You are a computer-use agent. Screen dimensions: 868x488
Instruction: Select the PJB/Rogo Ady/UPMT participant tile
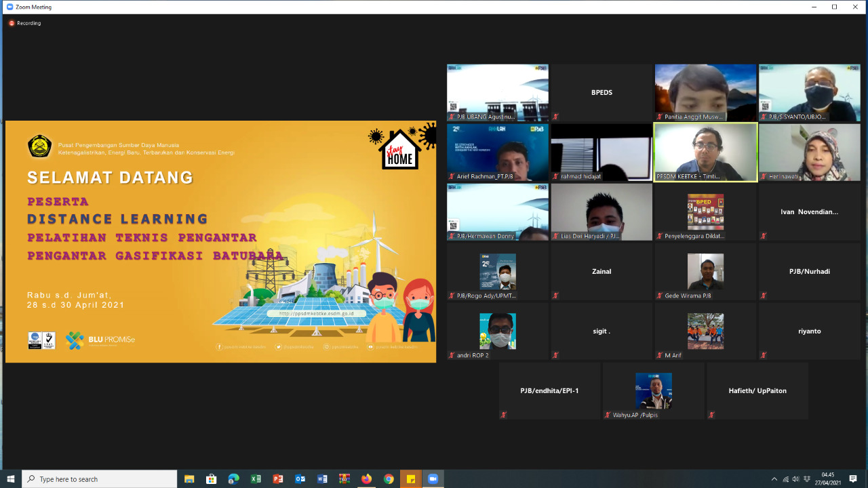point(497,272)
